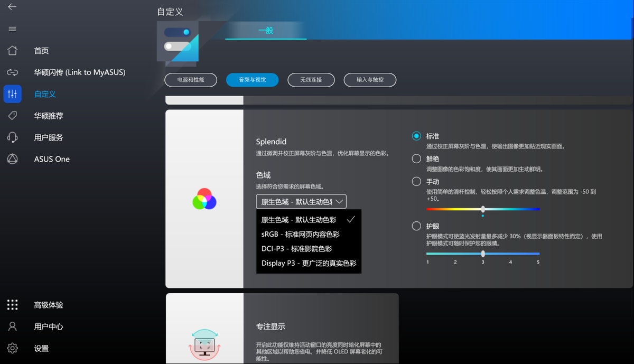This screenshot has height=364, width=634.
Task: Open 用户中心 via the person icon
Action: pyautogui.click(x=12, y=326)
